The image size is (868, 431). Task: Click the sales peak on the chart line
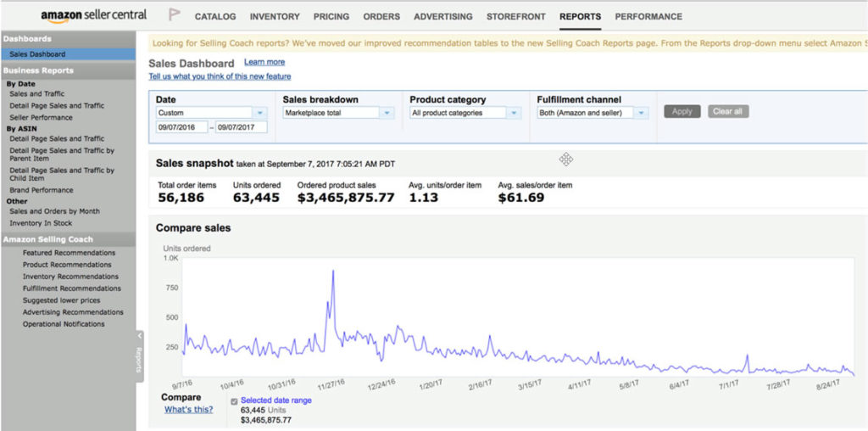(x=333, y=271)
